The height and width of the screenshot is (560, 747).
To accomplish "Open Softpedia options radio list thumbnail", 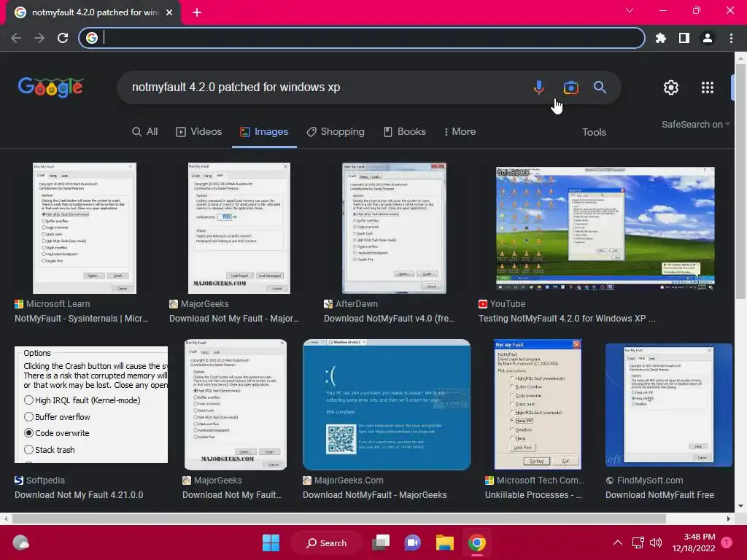I will (x=91, y=405).
